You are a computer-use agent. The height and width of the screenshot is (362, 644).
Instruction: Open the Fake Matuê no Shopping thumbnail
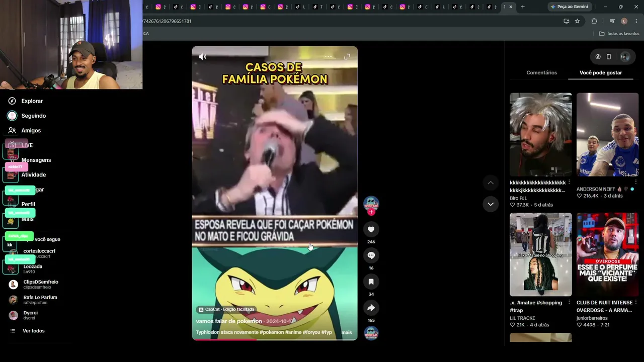(x=540, y=254)
